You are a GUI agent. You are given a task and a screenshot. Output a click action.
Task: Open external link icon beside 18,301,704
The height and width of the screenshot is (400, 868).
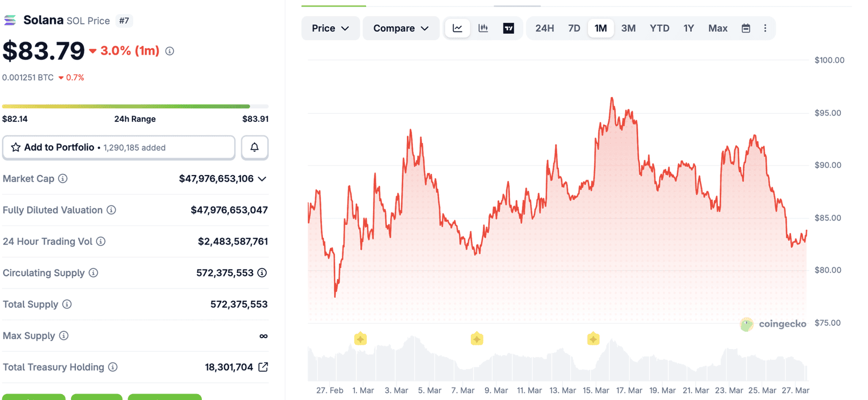click(x=263, y=367)
